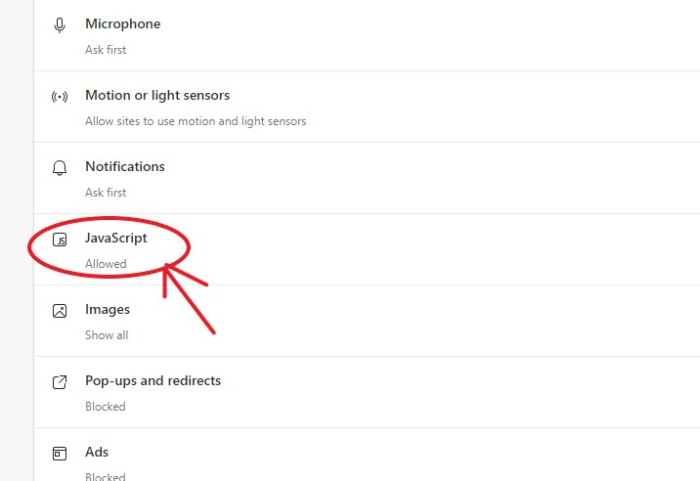
Task: Click "Allow sites to use motion" description
Action: (195, 121)
